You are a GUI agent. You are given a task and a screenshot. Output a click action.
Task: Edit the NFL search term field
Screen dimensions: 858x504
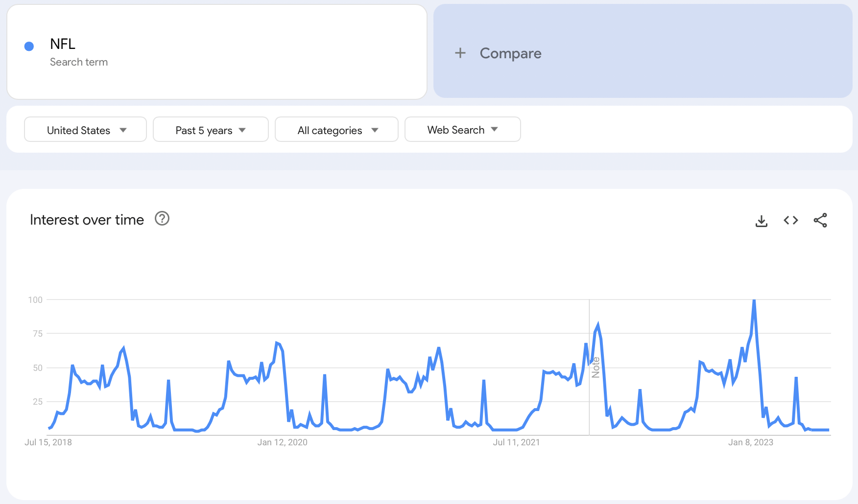217,52
